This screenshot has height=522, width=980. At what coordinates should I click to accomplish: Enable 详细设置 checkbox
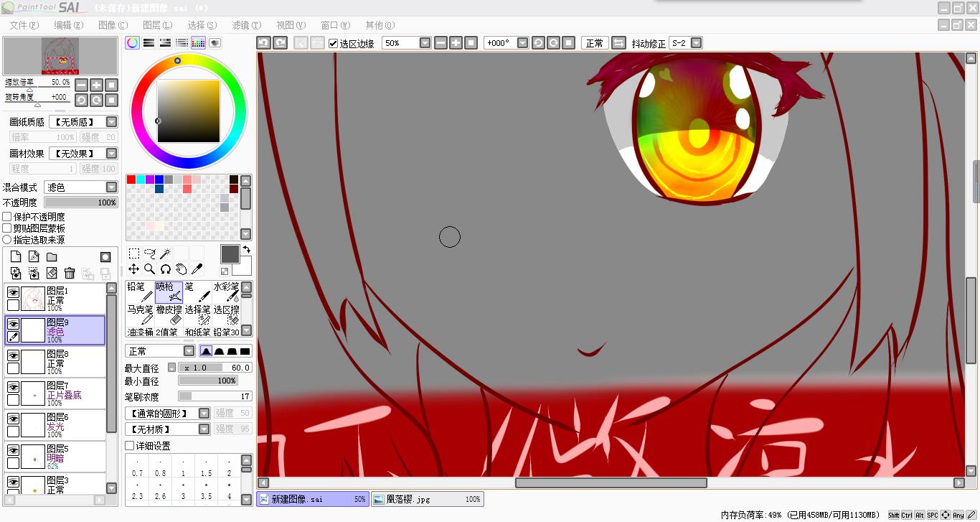130,446
